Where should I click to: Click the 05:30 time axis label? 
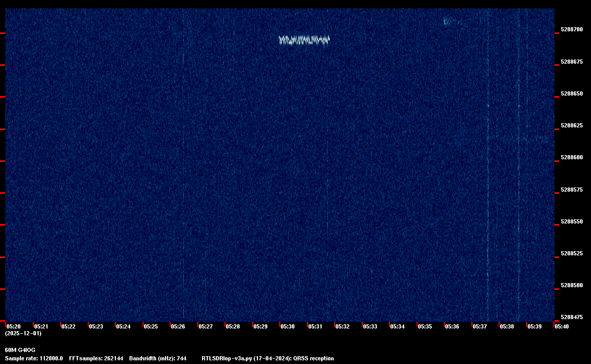288,326
